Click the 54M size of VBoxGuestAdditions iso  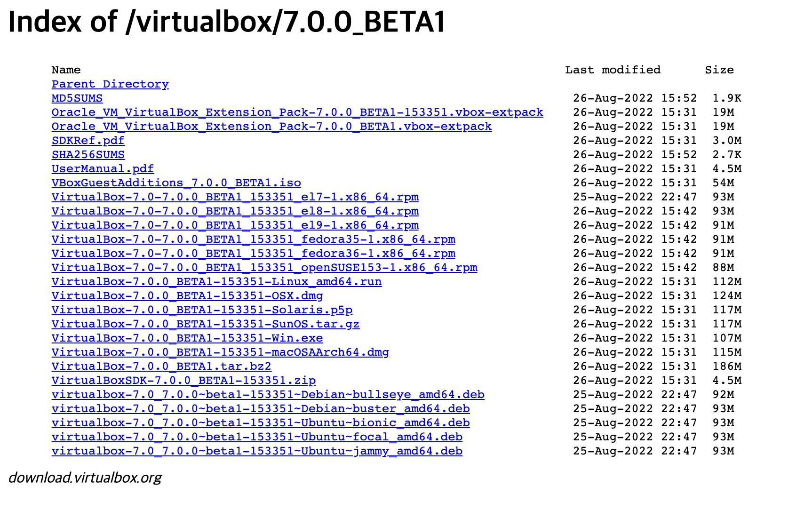(723, 183)
